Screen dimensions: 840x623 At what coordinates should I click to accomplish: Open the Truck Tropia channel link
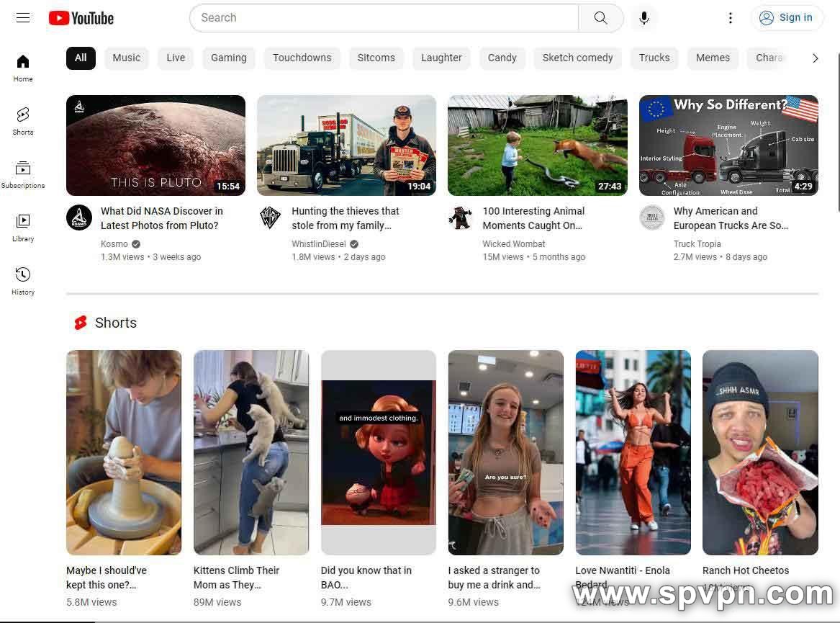pyautogui.click(x=697, y=244)
